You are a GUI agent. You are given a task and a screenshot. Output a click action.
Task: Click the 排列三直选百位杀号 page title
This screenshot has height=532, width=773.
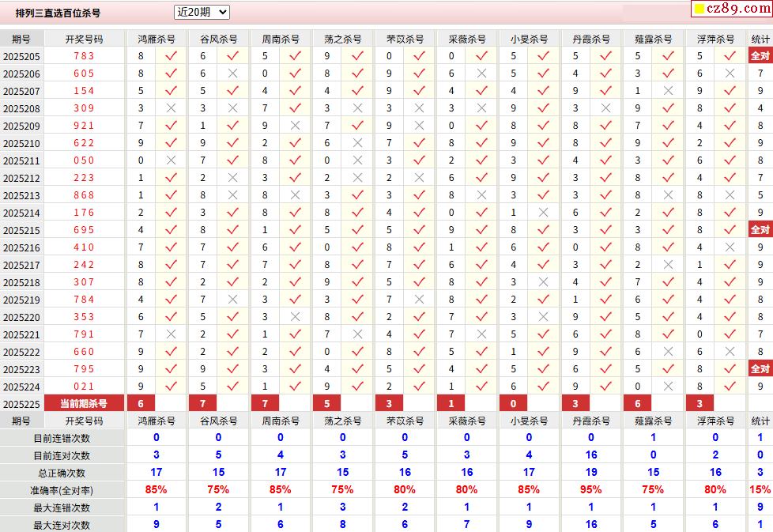[x=58, y=13]
